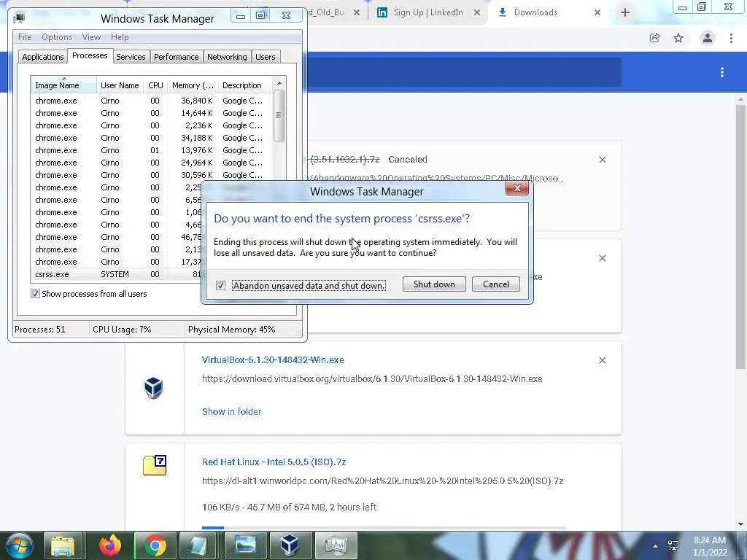Click the process list scrollbar thumb
Viewport: 747px width, 560px height.
pos(279,115)
